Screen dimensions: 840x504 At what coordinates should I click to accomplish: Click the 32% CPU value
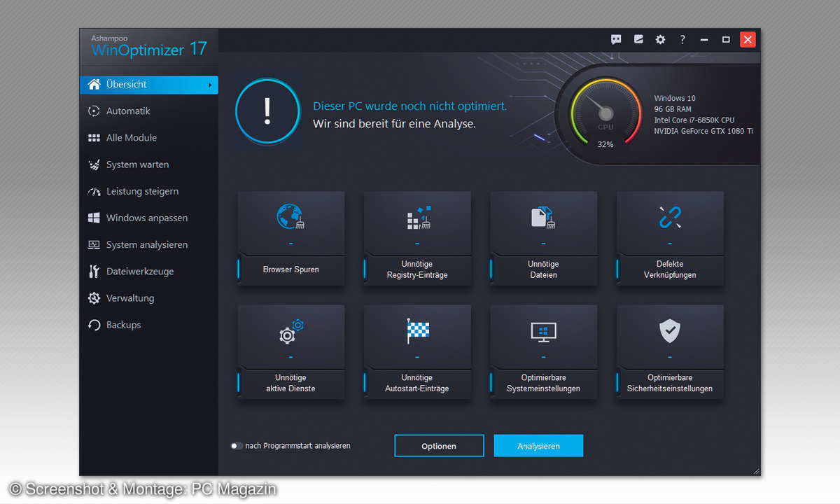tap(605, 144)
